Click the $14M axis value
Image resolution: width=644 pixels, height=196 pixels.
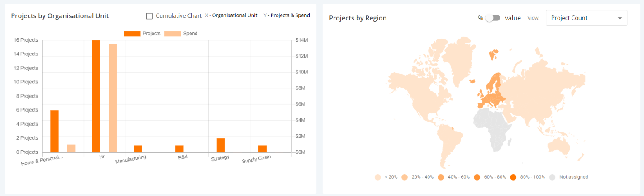click(x=302, y=40)
